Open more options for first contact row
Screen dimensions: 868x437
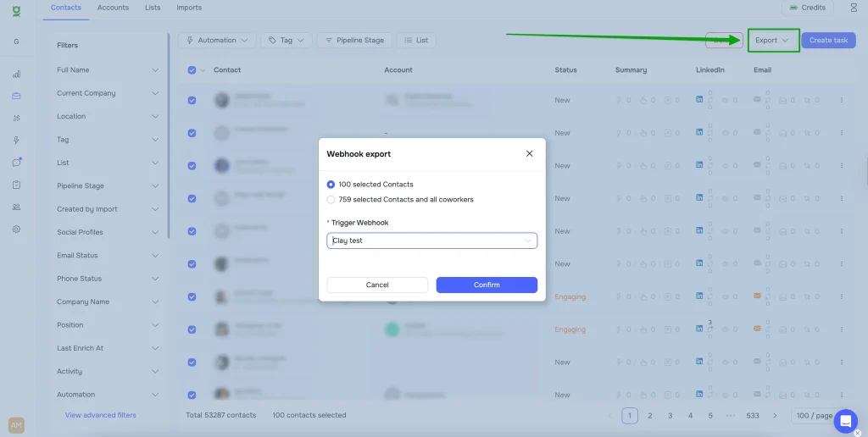pyautogui.click(x=842, y=100)
